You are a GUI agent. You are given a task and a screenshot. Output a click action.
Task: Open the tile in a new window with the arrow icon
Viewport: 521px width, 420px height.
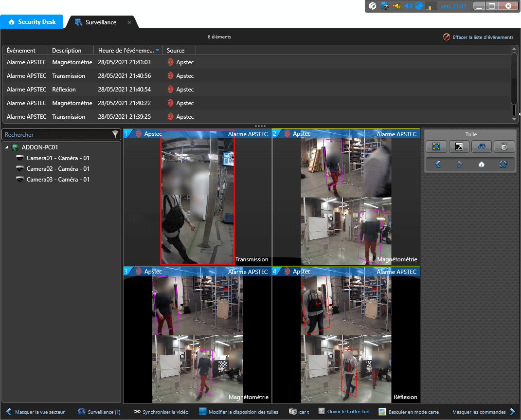[x=459, y=146]
